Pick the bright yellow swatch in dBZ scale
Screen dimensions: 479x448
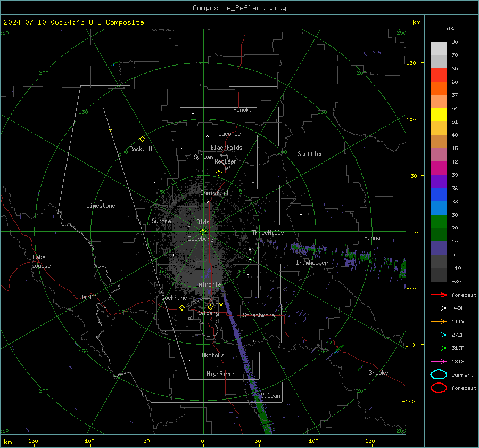[x=439, y=115]
